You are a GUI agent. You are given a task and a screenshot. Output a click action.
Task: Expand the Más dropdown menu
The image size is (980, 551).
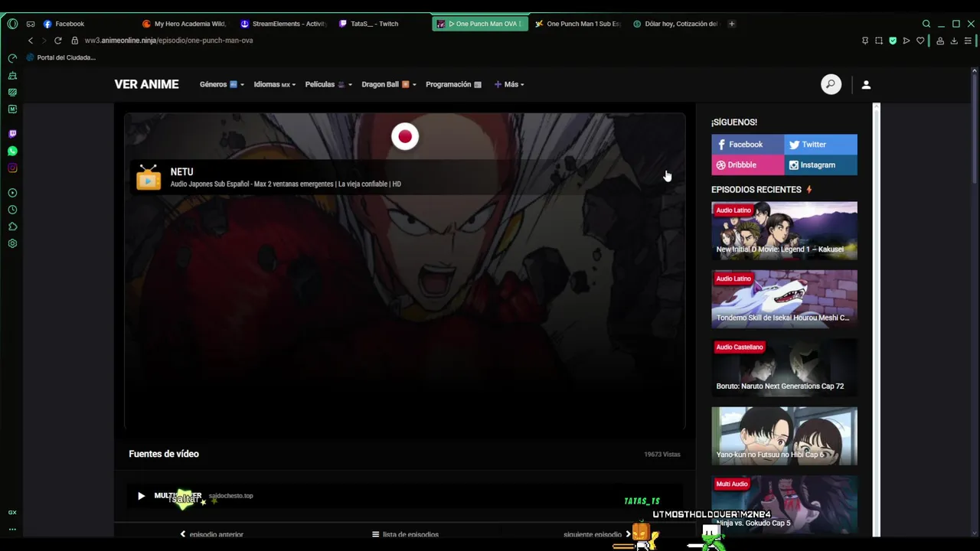coord(509,84)
